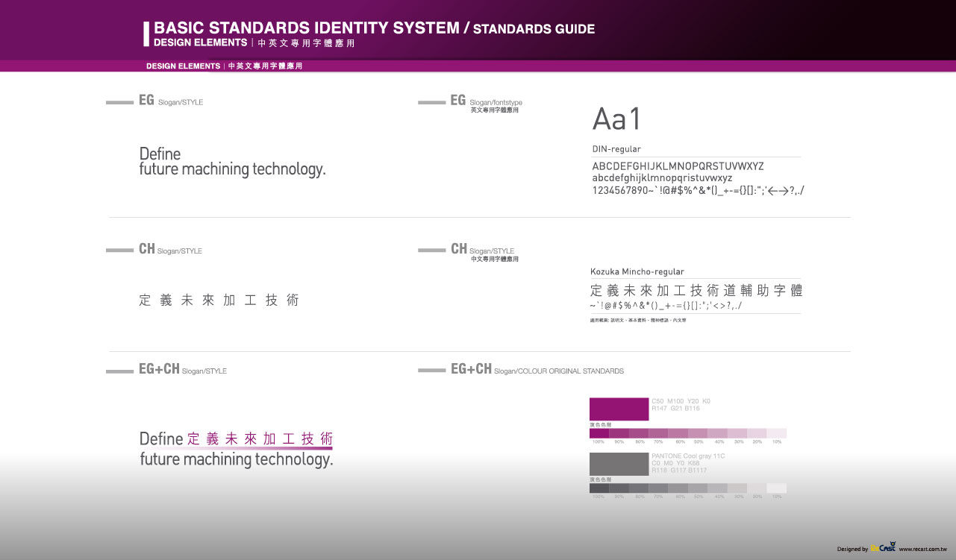The width and height of the screenshot is (956, 560).
Task: Click the 'BASIC STANDARDS IDENTITY SYSTEM' header title
Action: pyautogui.click(x=306, y=28)
